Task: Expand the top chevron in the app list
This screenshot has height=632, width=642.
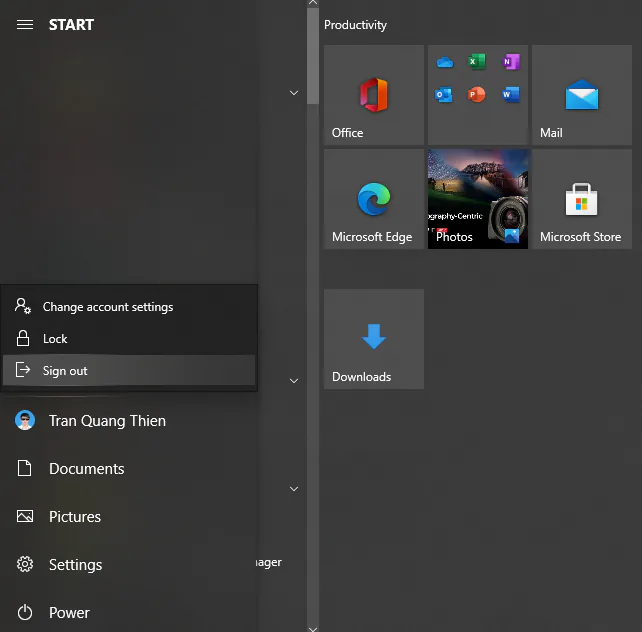Action: tap(294, 93)
